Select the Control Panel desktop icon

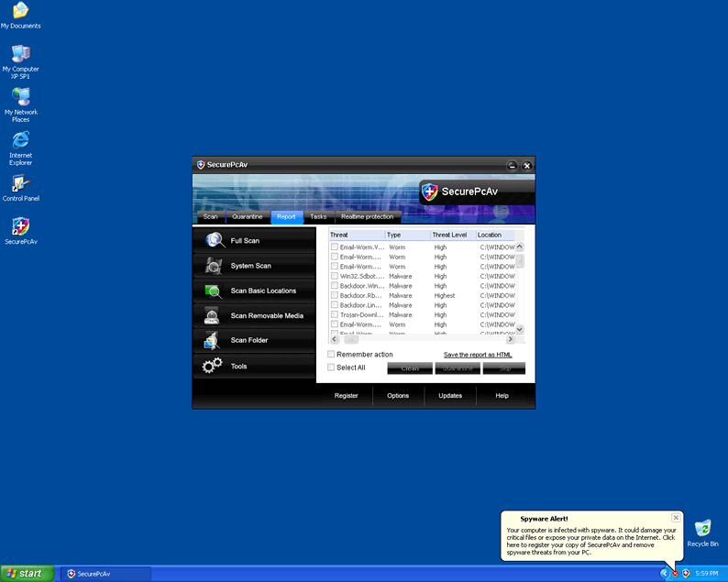[x=20, y=183]
